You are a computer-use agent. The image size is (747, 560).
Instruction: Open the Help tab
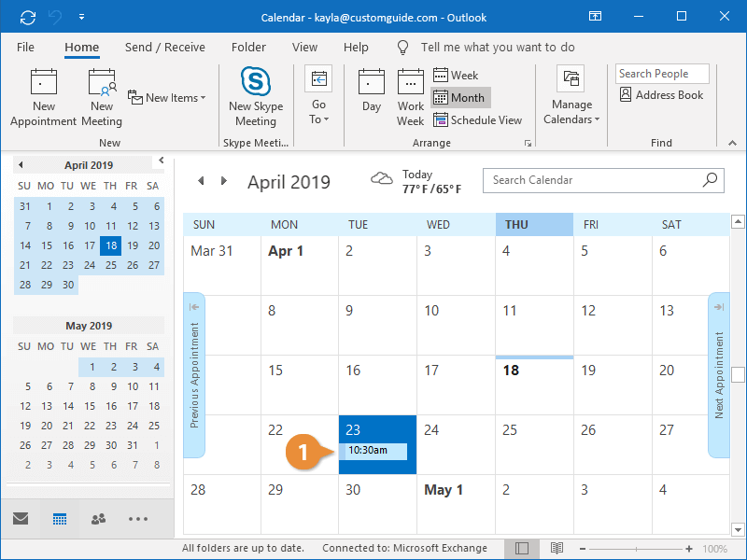click(x=356, y=48)
